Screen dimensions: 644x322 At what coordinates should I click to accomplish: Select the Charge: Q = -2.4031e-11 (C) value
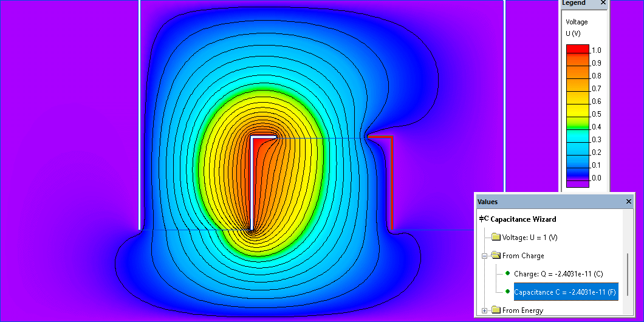tap(558, 274)
